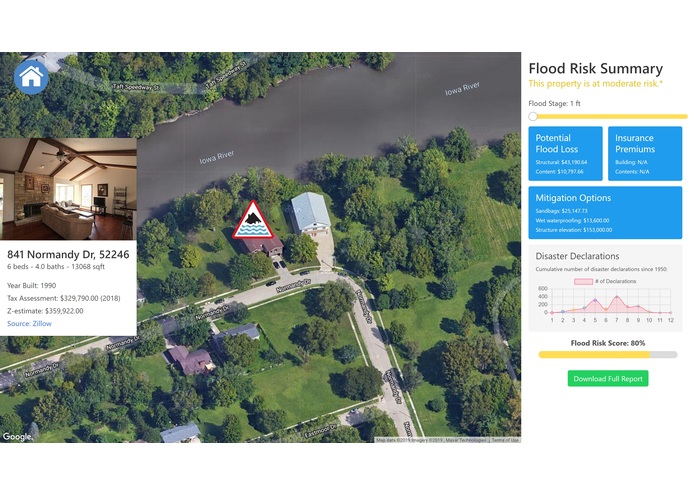The height and width of the screenshot is (494, 695).
Task: Toggle the '# of Declarations' chart legend
Action: tap(605, 281)
